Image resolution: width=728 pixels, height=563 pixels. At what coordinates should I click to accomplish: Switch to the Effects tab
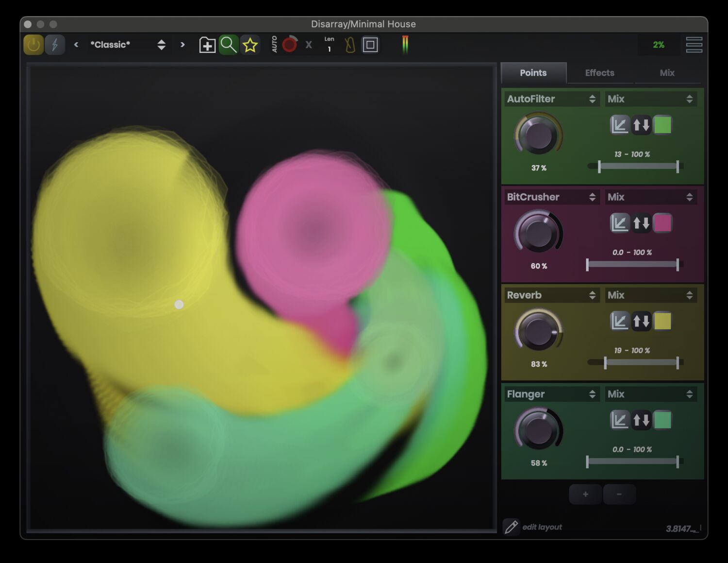(599, 73)
